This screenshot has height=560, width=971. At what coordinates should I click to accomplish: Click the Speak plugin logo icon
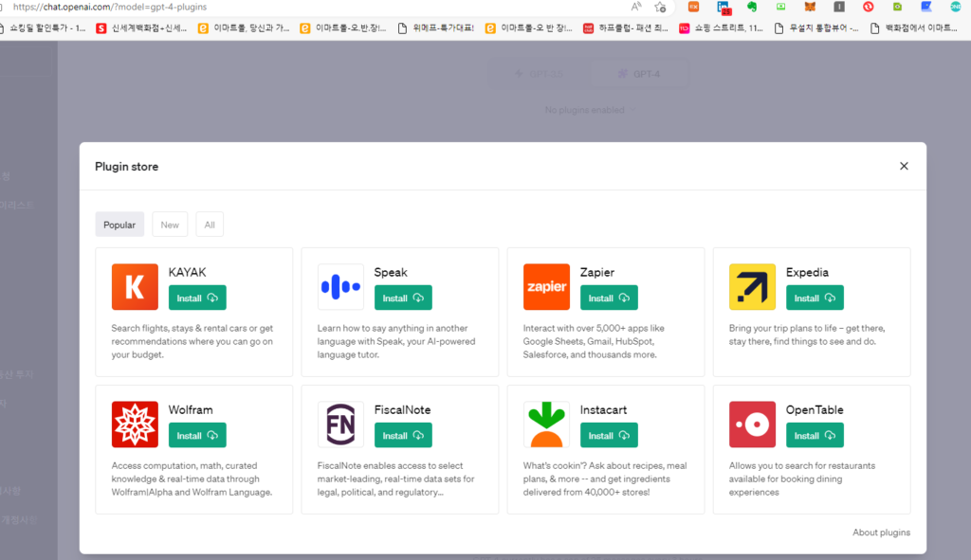(x=340, y=287)
